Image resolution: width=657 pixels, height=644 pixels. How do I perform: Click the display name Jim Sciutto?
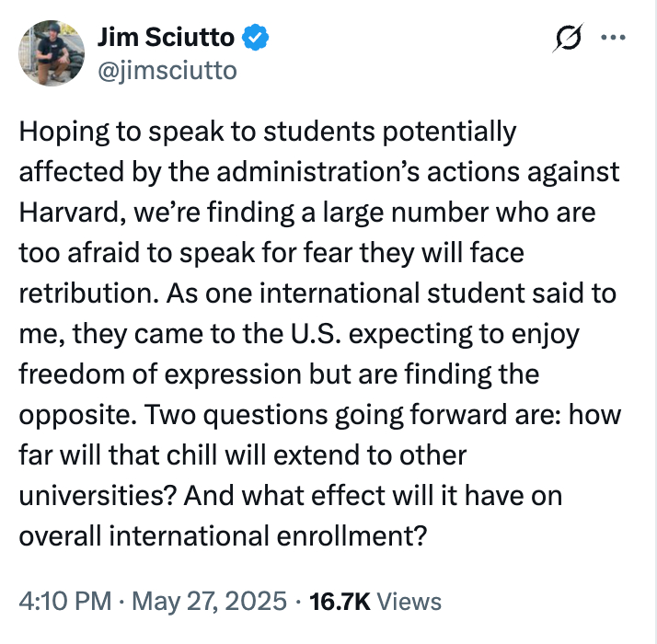(167, 38)
